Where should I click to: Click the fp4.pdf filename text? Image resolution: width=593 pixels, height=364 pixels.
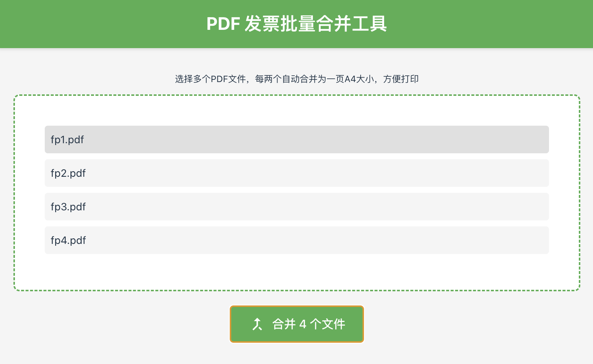(68, 241)
